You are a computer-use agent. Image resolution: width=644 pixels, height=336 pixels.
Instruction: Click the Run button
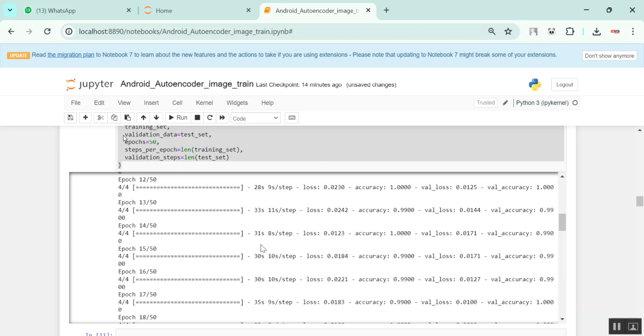(x=177, y=118)
